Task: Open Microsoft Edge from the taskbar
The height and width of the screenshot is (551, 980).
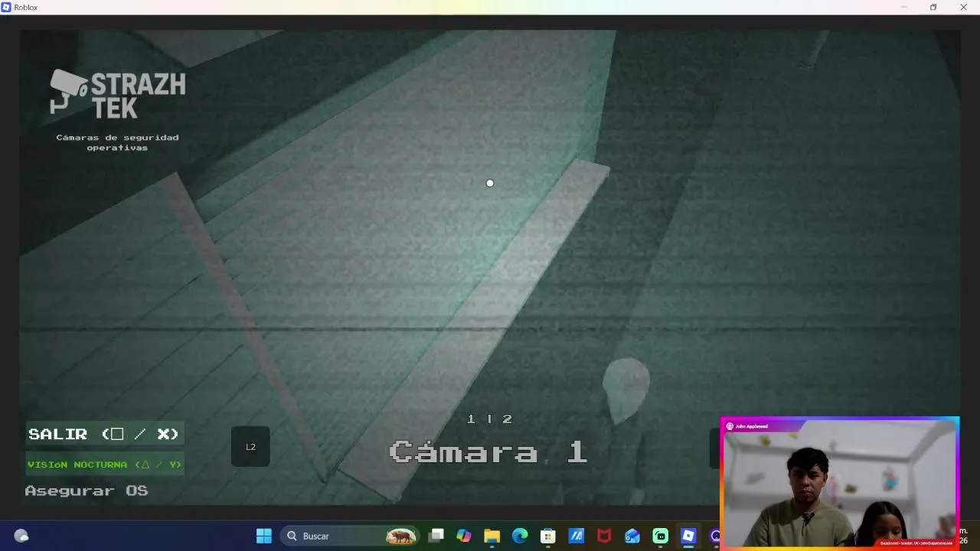Action: tap(520, 536)
